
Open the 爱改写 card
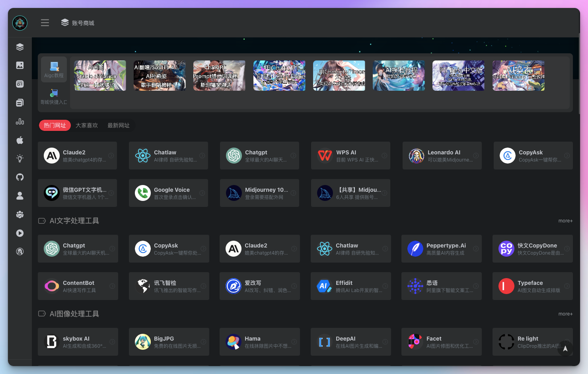click(260, 286)
